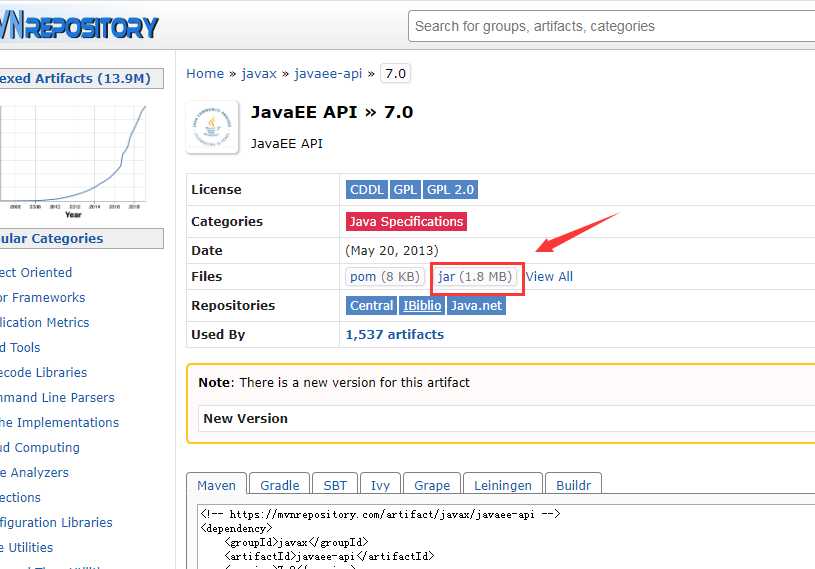Viewport: 815px width, 569px height.
Task: Select the Maven tab
Action: coord(216,484)
